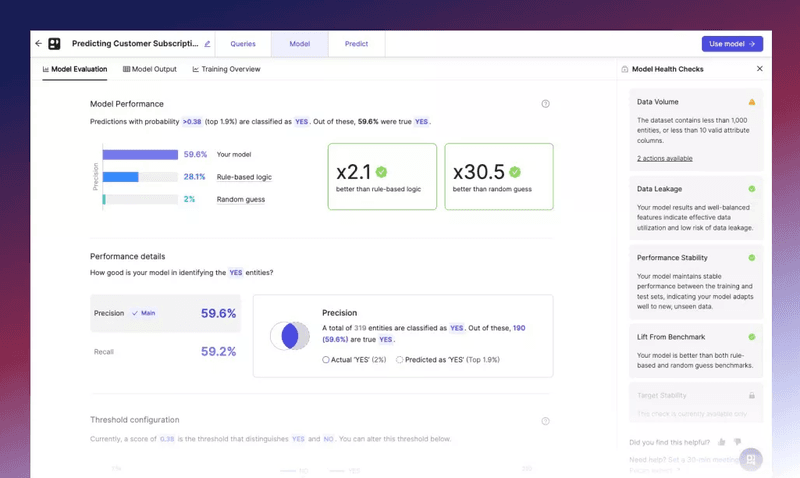Open the Queries tab
This screenshot has height=478, width=800.
(x=243, y=44)
